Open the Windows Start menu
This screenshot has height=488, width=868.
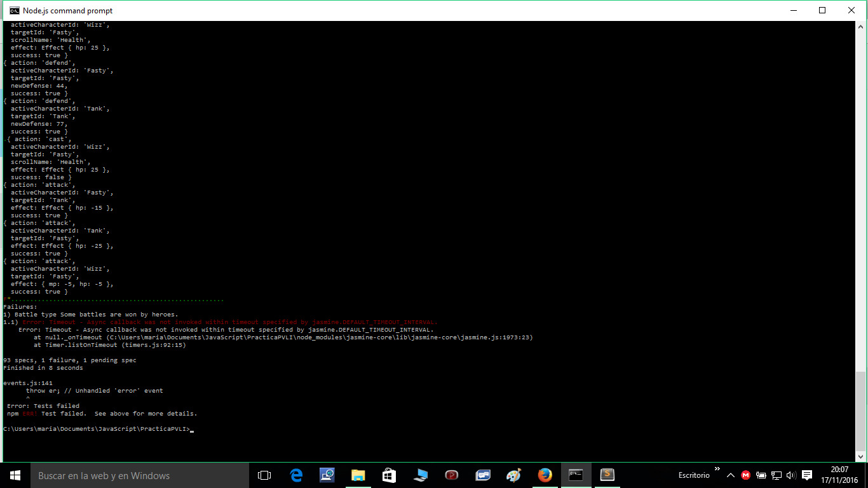15,475
